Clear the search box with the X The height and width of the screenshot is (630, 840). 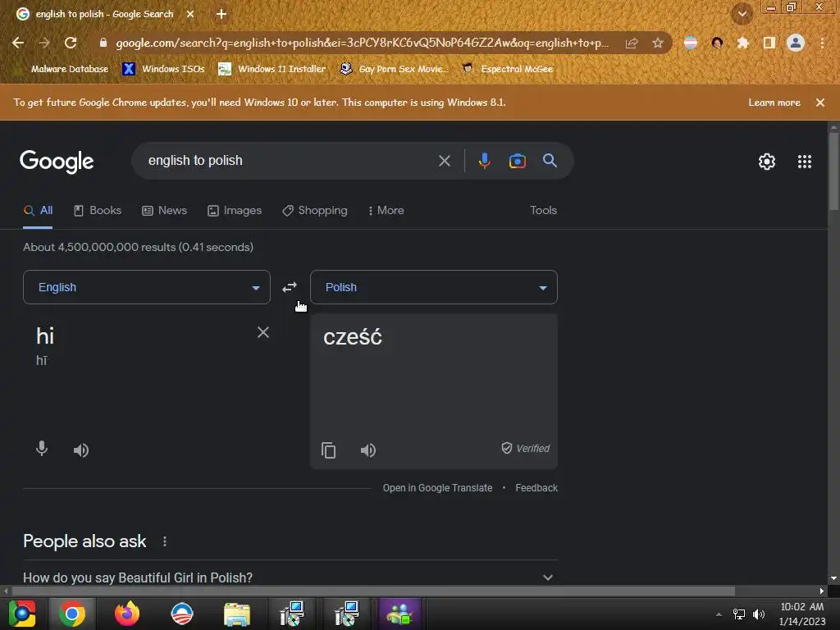tap(444, 161)
